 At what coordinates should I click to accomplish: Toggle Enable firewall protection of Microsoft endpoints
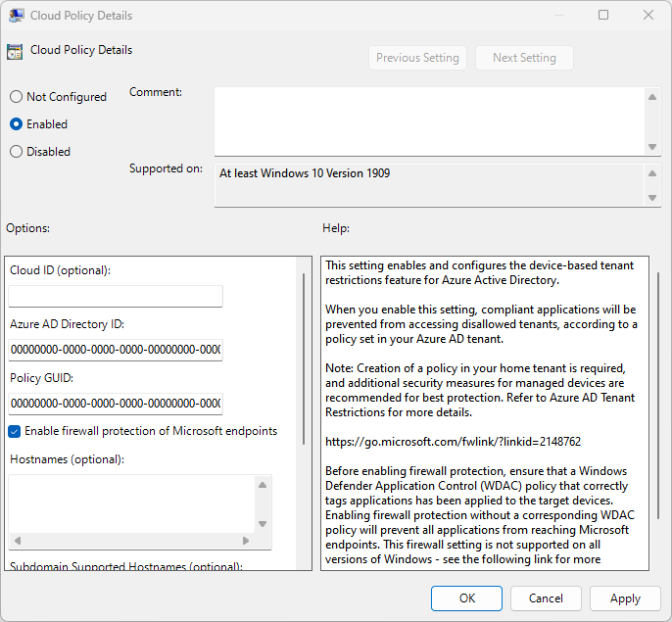pyautogui.click(x=15, y=431)
